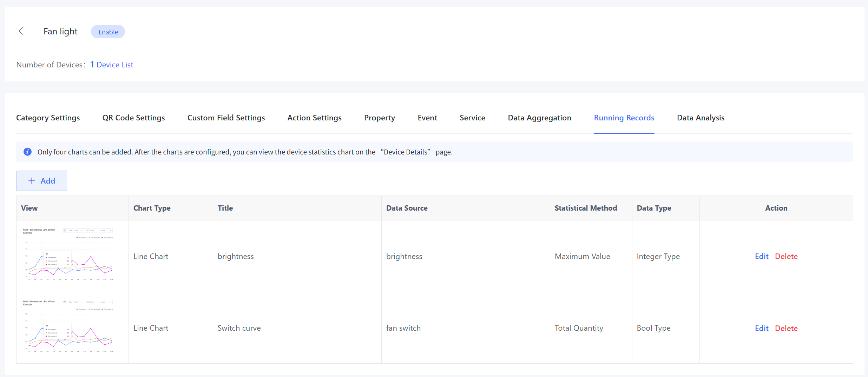Open the QR Code Settings tab

133,118
